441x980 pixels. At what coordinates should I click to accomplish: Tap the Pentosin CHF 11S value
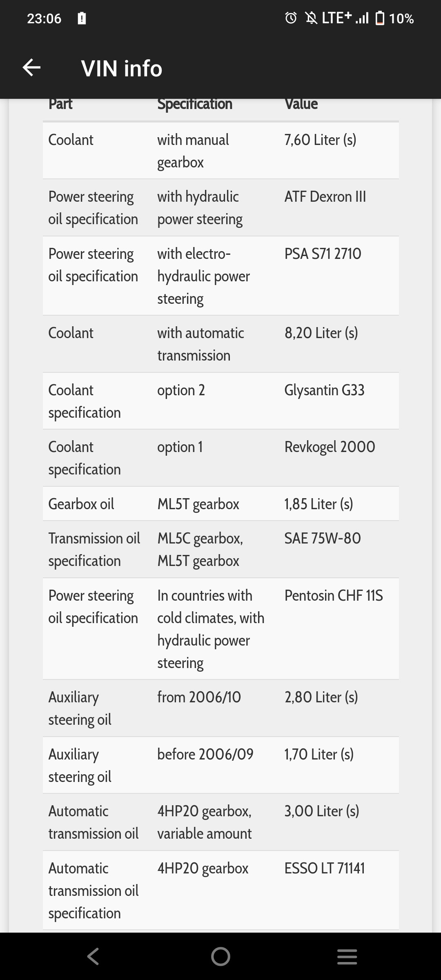pos(334,596)
